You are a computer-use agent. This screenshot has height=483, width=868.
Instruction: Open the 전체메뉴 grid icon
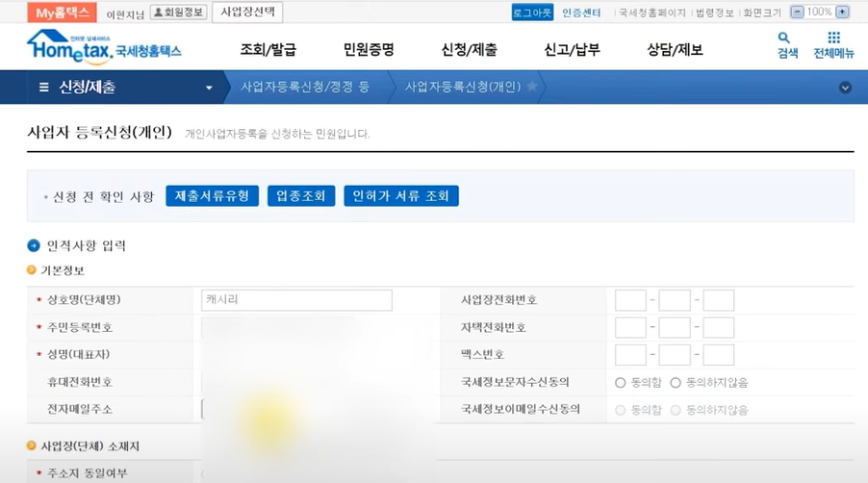[833, 45]
